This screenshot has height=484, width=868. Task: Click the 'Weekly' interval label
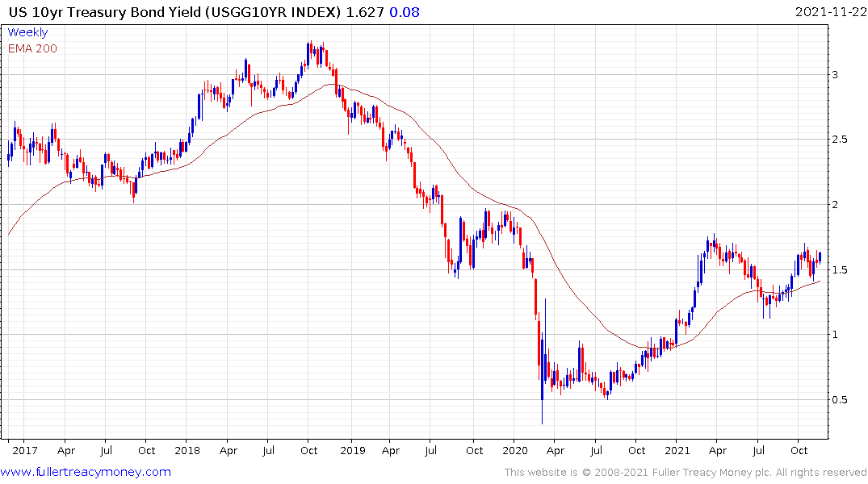[x=27, y=32]
